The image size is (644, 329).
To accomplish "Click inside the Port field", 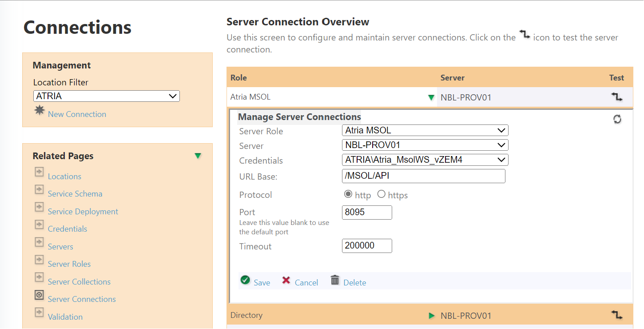I will (366, 212).
